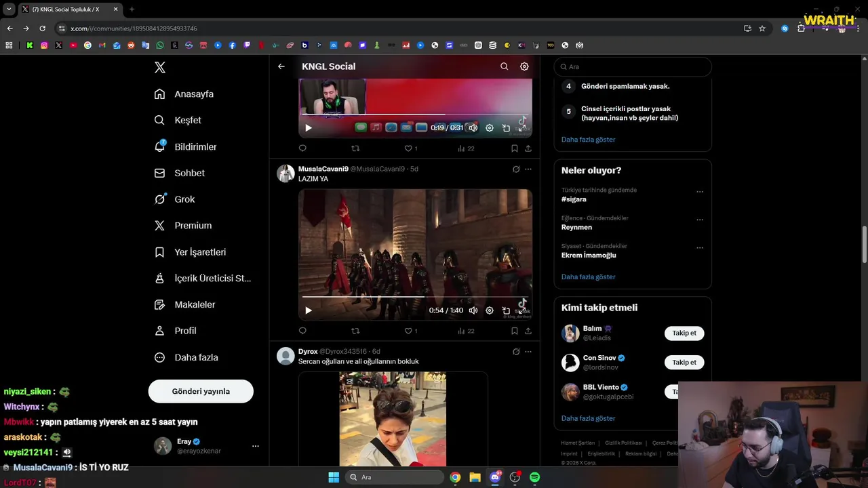Search within KNGL Social community
The image size is (868, 488).
coord(504,66)
